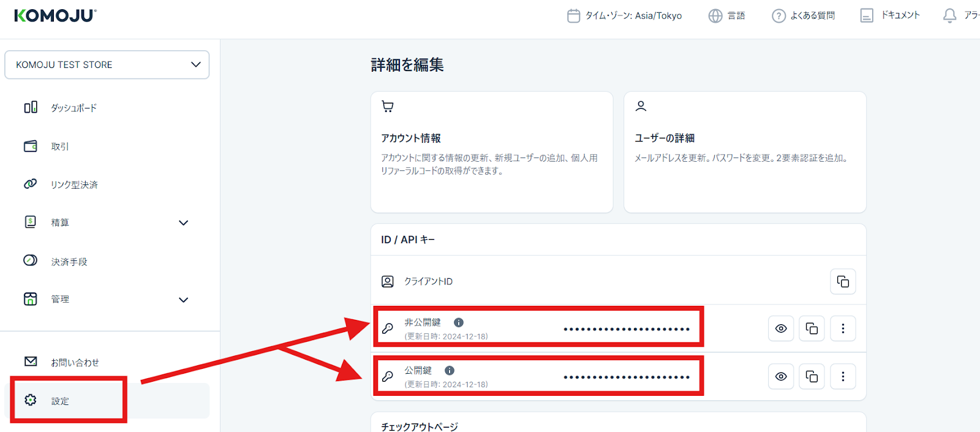Open the 言語 language selector
Viewport: 980px width, 432px height.
pyautogui.click(x=736, y=16)
